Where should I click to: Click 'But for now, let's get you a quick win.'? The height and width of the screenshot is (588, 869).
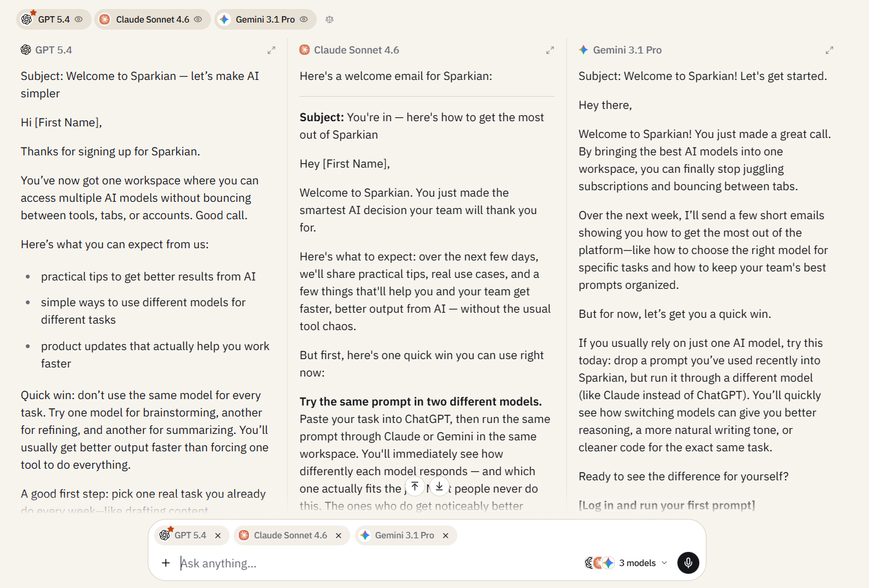pos(675,314)
